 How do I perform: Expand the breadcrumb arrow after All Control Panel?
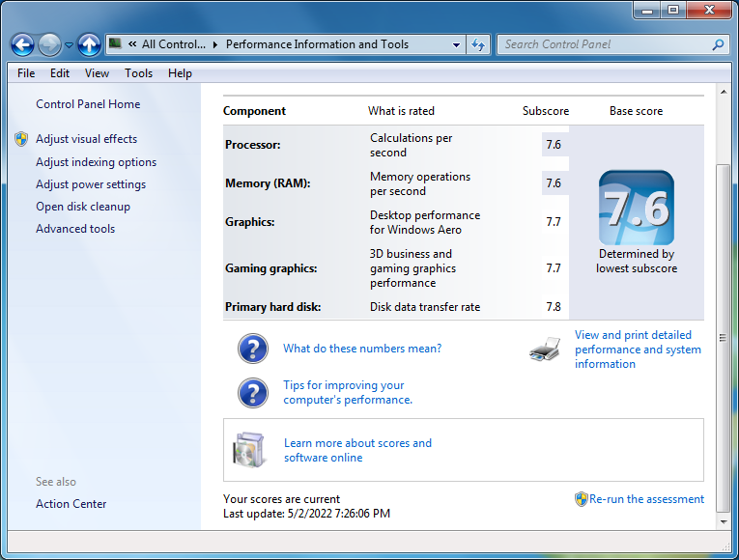[215, 44]
